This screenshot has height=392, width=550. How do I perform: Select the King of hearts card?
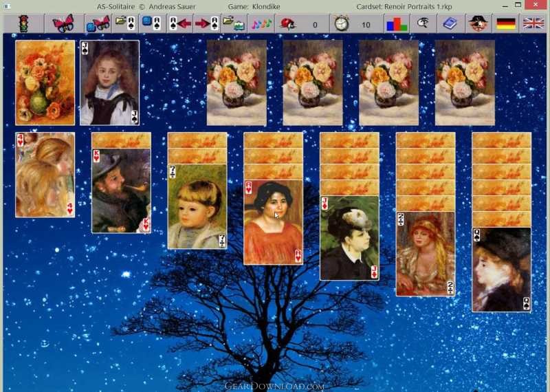point(122,190)
